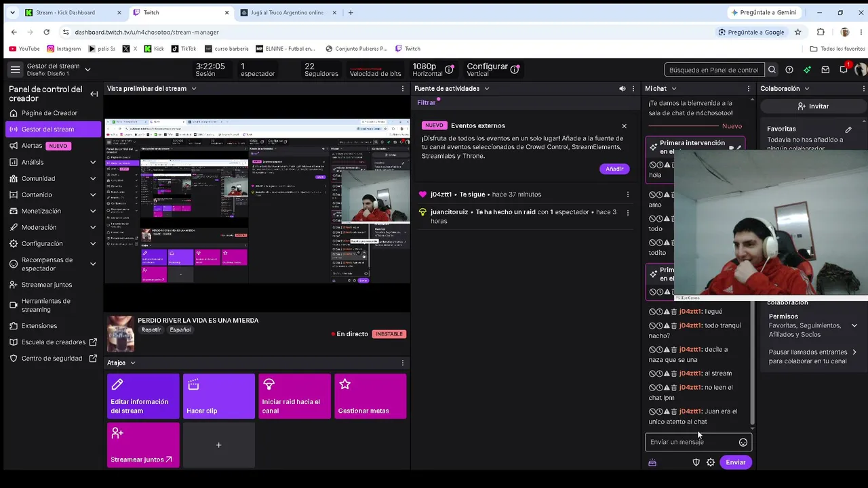This screenshot has height=488, width=868.
Task: Click Enviar un mensaje chat input
Action: pos(698,443)
